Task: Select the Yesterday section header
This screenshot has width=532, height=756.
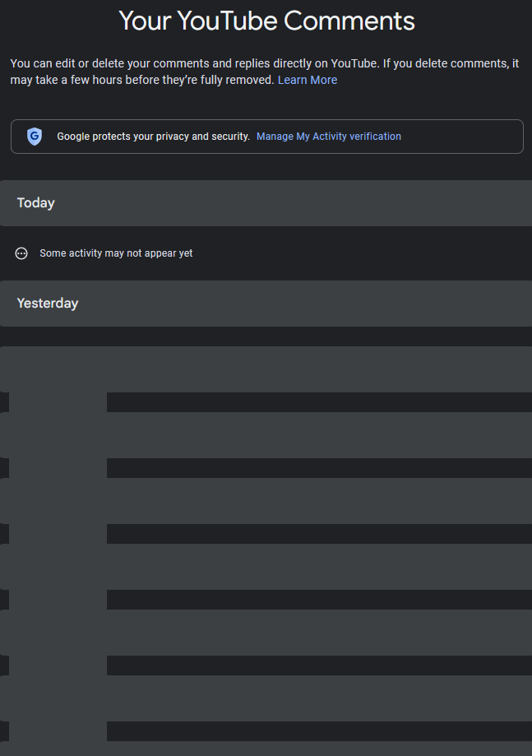Action: [x=266, y=304]
